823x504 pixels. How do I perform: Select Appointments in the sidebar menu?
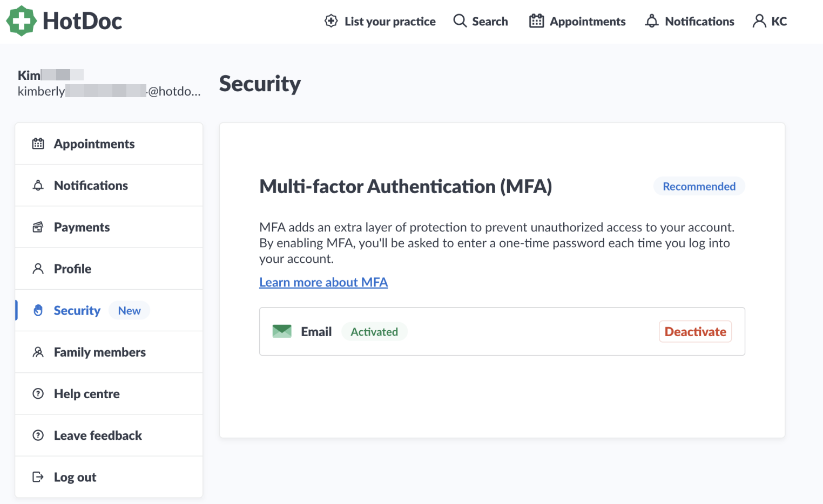[109, 144]
